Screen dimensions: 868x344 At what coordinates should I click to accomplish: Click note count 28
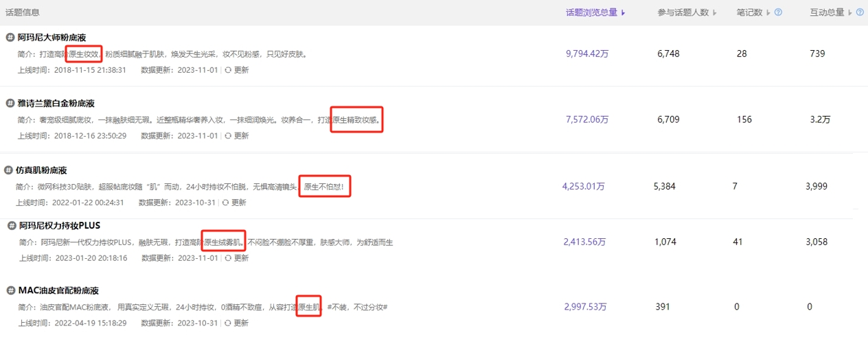tap(742, 54)
